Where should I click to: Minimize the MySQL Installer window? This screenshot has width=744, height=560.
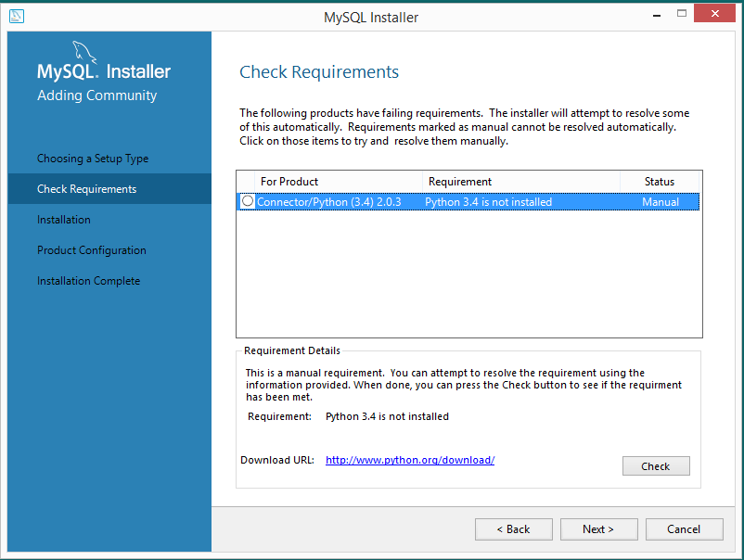(657, 15)
